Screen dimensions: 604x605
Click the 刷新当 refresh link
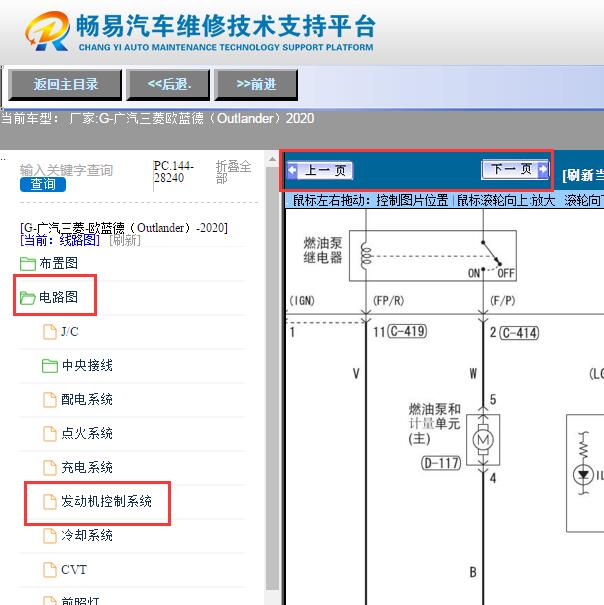tap(583, 176)
